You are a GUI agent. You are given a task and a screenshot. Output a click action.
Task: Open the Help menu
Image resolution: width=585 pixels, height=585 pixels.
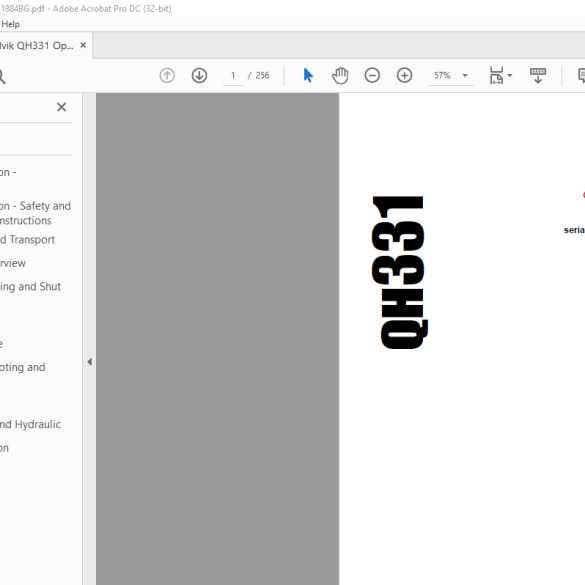(x=10, y=24)
